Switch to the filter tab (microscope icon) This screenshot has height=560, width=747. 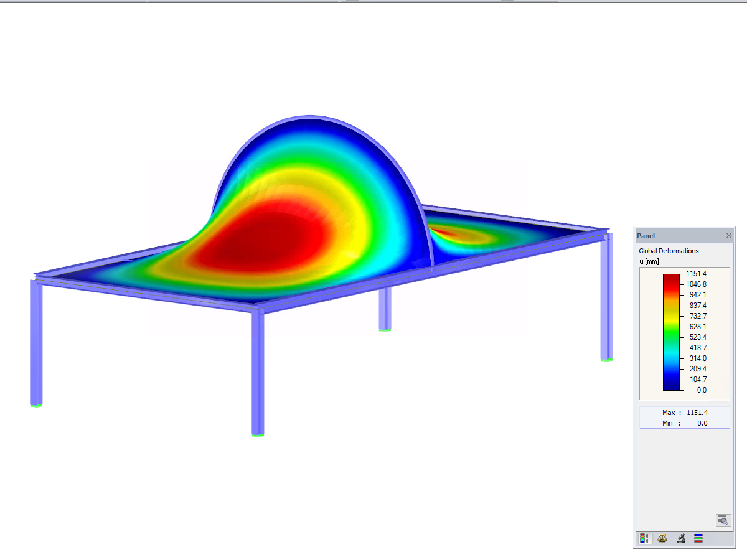[680, 538]
